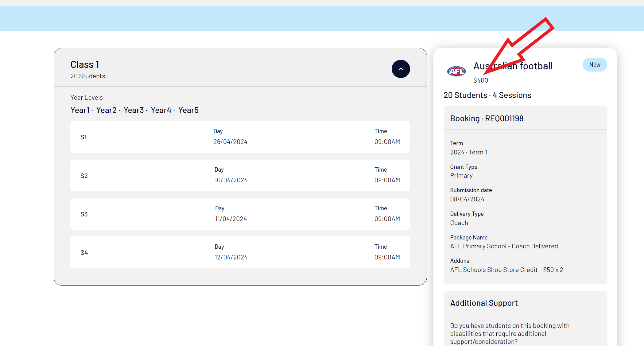Click the Submission date label
This screenshot has width=644, height=346.
coord(471,190)
